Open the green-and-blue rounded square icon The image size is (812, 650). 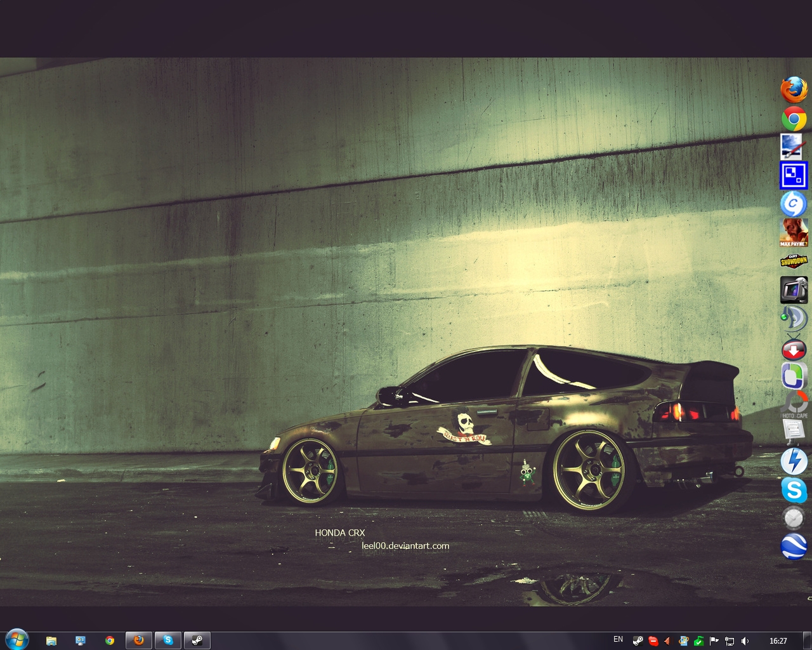794,375
